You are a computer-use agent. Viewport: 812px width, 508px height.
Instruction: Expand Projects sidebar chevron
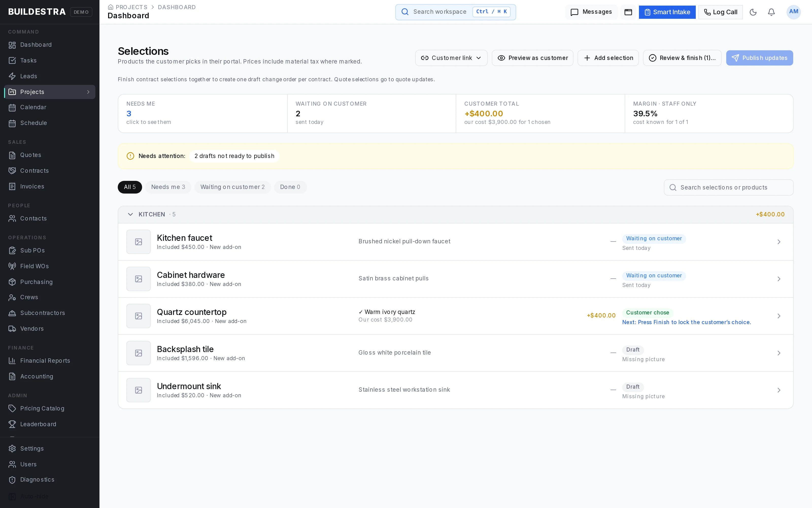[x=88, y=92]
